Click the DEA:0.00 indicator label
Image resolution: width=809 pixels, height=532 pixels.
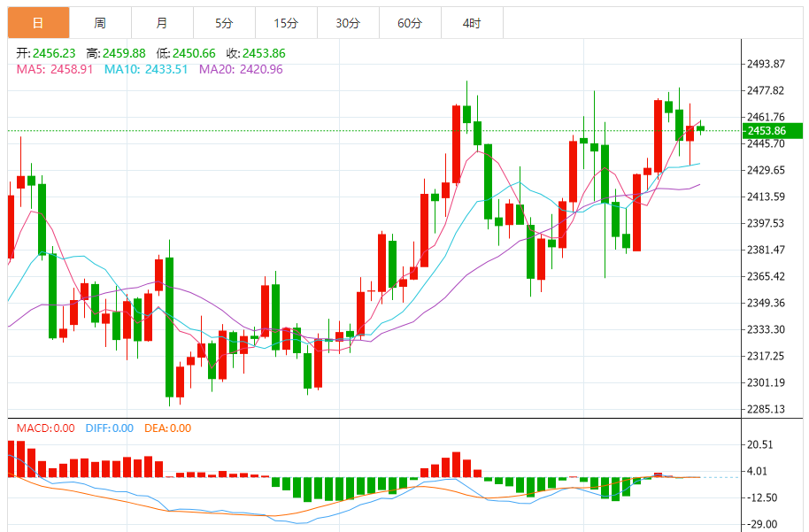pos(167,428)
